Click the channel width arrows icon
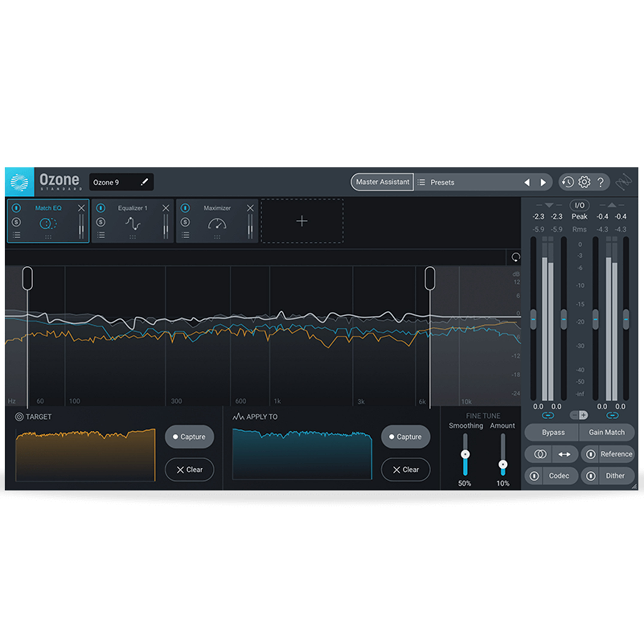The image size is (644, 644). click(x=565, y=454)
